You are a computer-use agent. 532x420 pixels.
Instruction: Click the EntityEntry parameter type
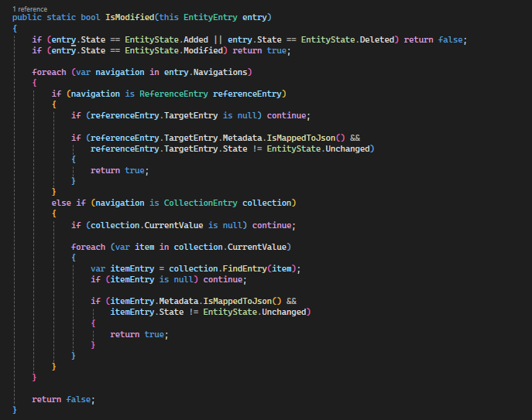pos(211,17)
